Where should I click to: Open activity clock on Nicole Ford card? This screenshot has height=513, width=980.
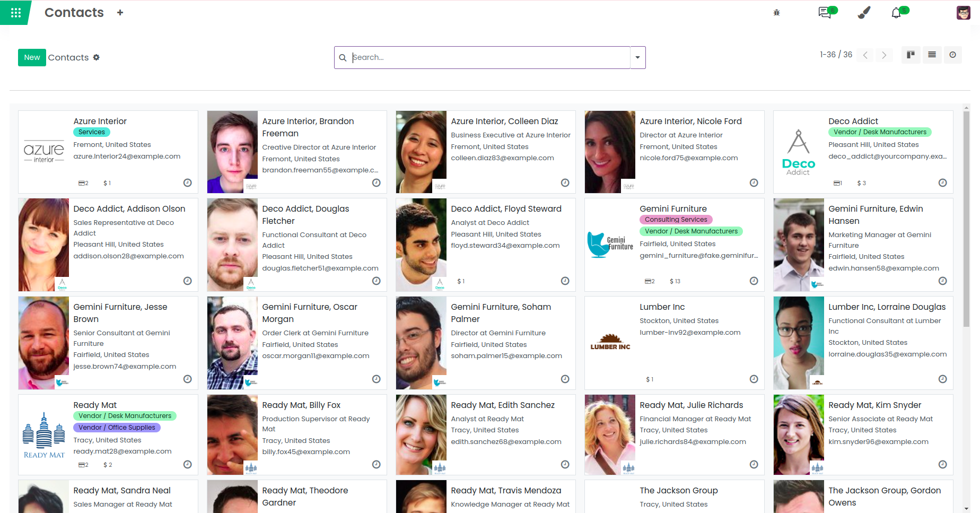pyautogui.click(x=754, y=183)
